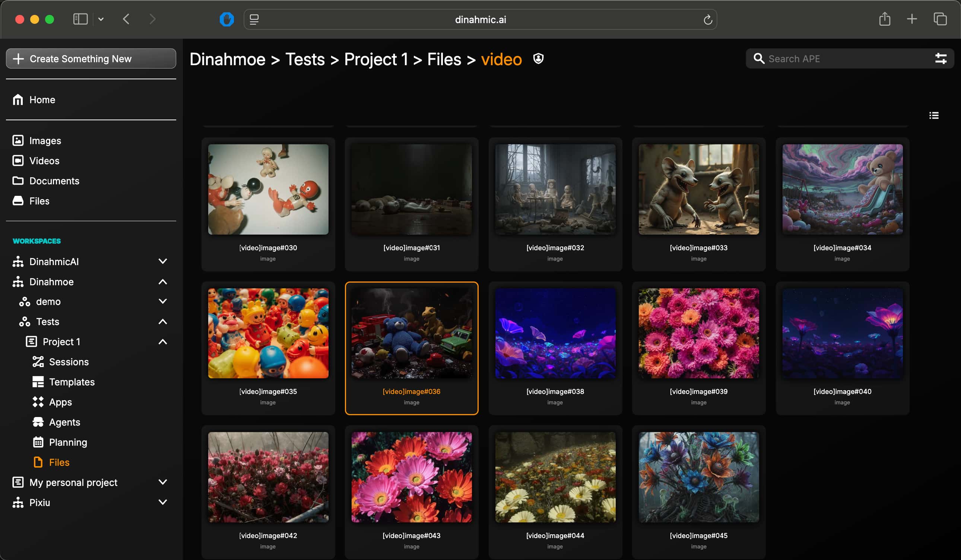Collapse the Tests folder tree

162,321
